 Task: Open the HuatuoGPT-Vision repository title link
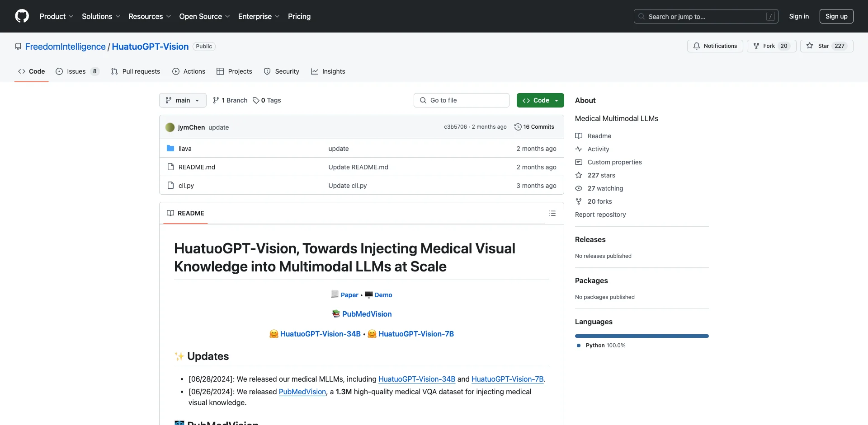[x=150, y=47]
